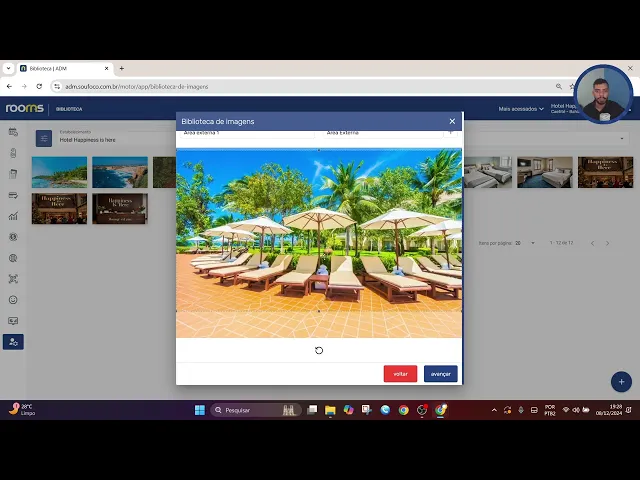Open Google Chrome from taskbar
Image resolution: width=640 pixels, height=480 pixels.
tap(403, 410)
